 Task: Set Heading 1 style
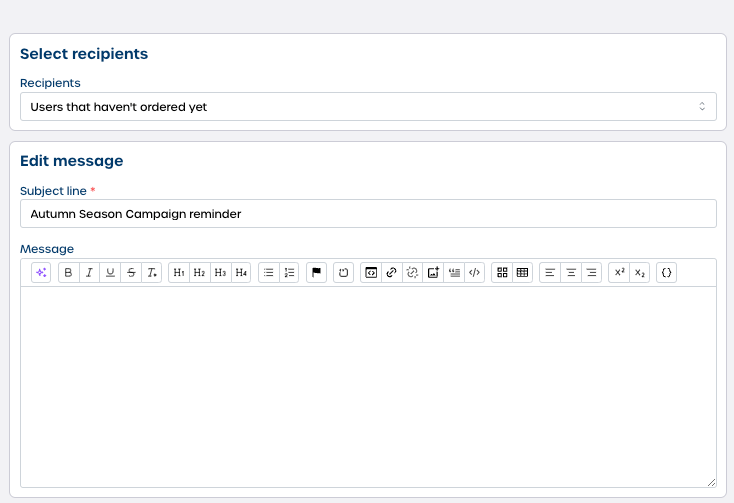179,272
